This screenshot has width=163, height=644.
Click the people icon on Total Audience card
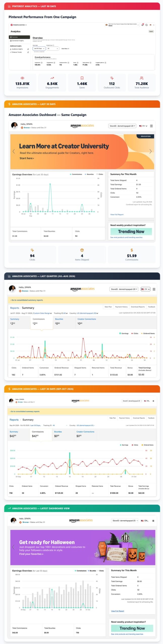click(142, 78)
